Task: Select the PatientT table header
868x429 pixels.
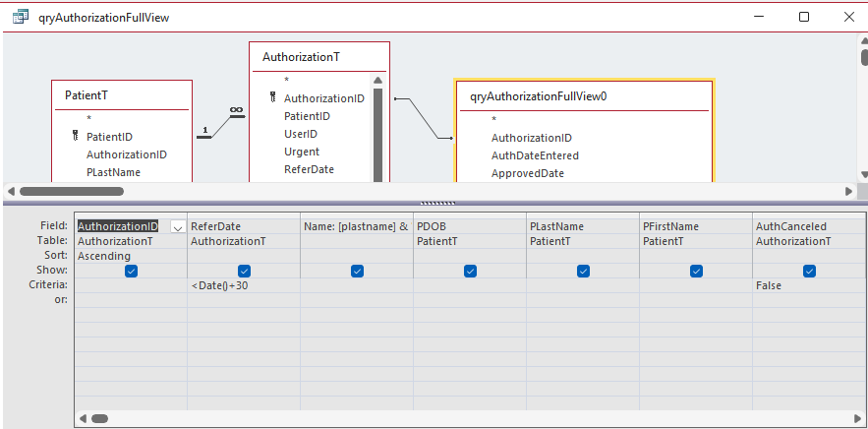Action: point(87,95)
